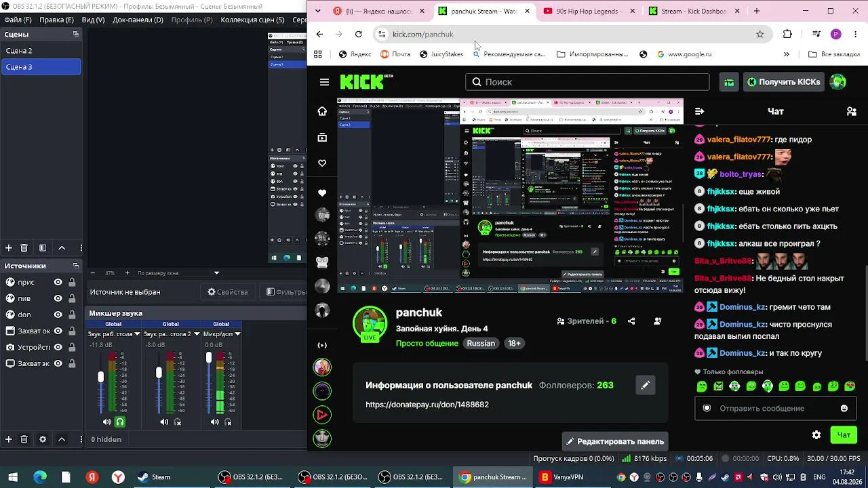
Task: Open Chrome extensions puzzle icon
Action: coord(787,34)
